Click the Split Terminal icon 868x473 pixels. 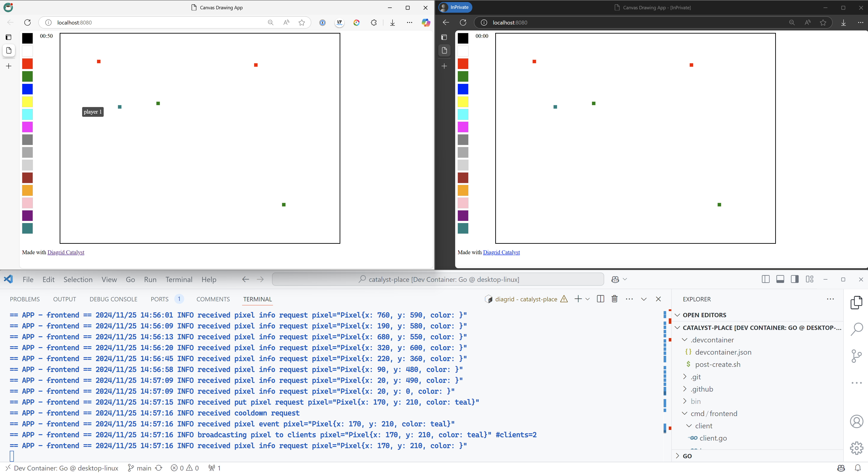pyautogui.click(x=601, y=299)
